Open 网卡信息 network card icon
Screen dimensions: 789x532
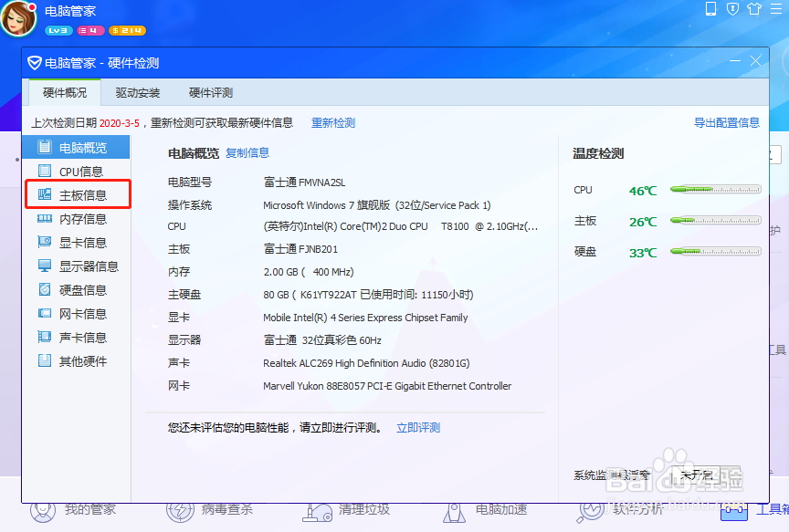(45, 313)
